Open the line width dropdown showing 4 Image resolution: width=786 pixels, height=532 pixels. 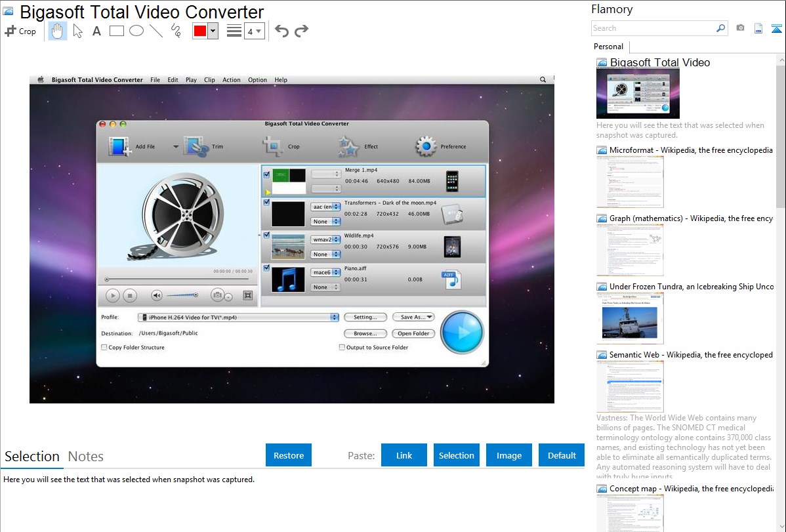tap(254, 31)
